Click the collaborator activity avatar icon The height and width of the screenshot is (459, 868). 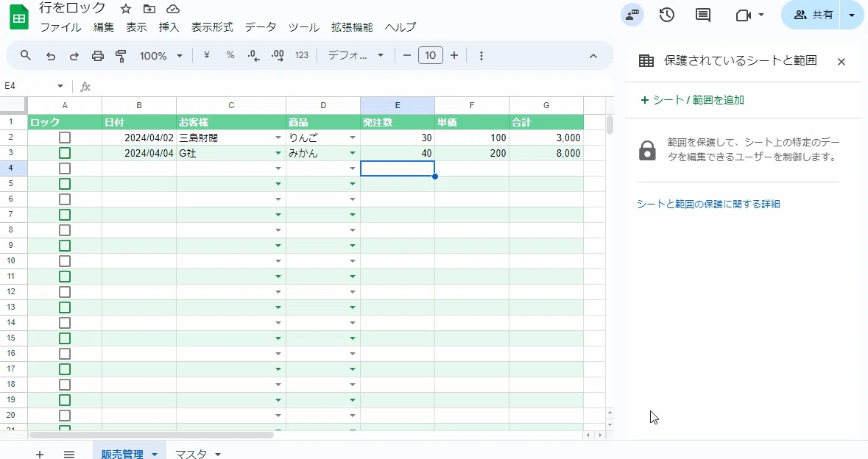pyautogui.click(x=632, y=15)
